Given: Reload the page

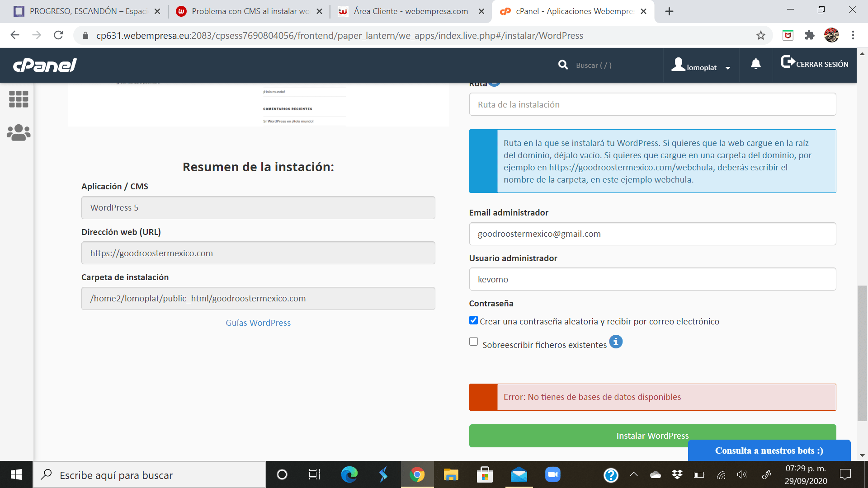Looking at the screenshot, I should point(58,35).
